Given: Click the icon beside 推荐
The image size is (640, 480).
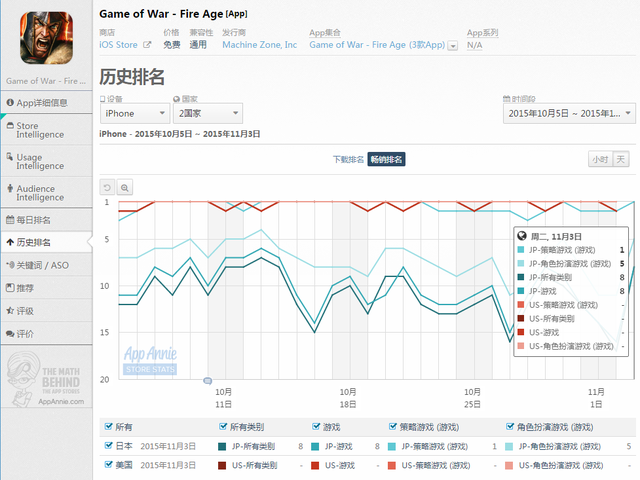Looking at the screenshot, I should pyautogui.click(x=10, y=288).
